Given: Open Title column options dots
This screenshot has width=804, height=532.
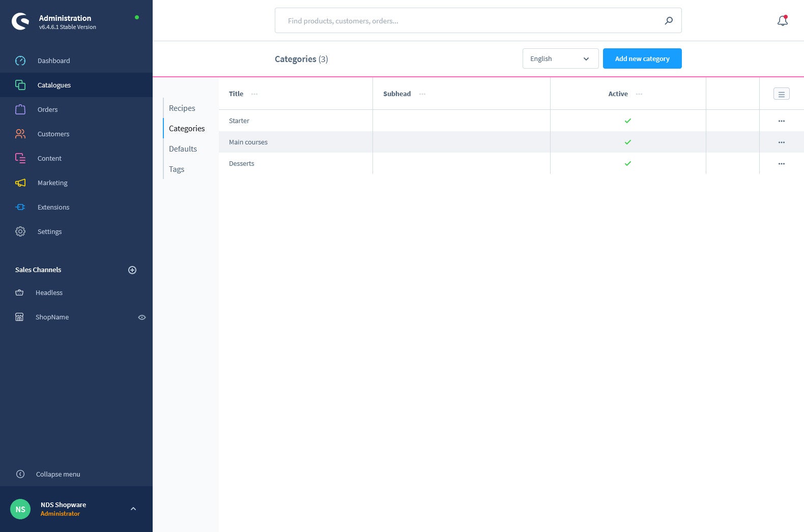Looking at the screenshot, I should point(254,94).
